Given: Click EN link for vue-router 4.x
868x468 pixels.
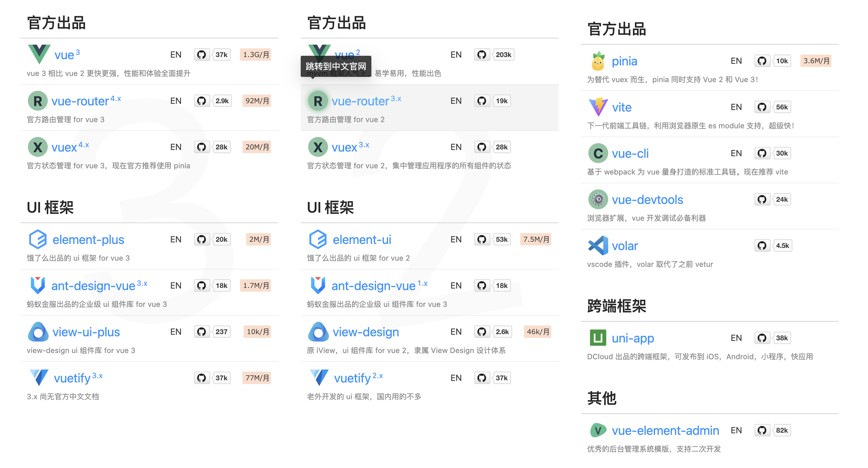Looking at the screenshot, I should [175, 101].
